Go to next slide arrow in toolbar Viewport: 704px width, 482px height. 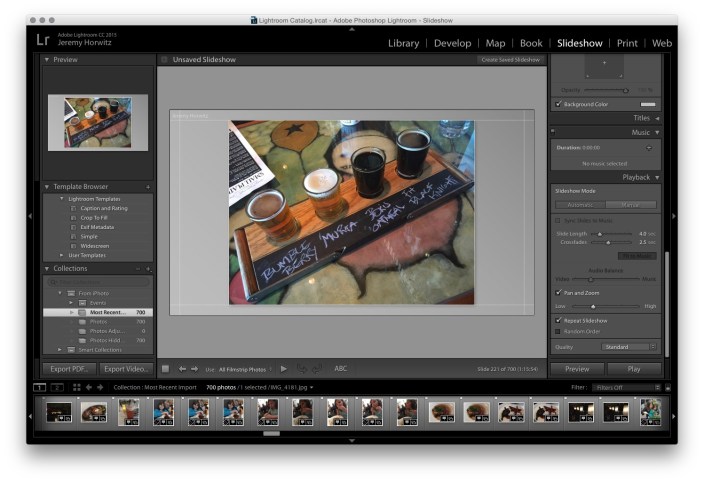tap(195, 369)
